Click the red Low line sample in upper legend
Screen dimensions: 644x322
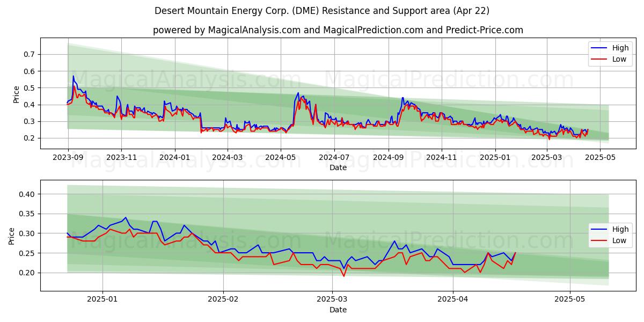(x=600, y=60)
